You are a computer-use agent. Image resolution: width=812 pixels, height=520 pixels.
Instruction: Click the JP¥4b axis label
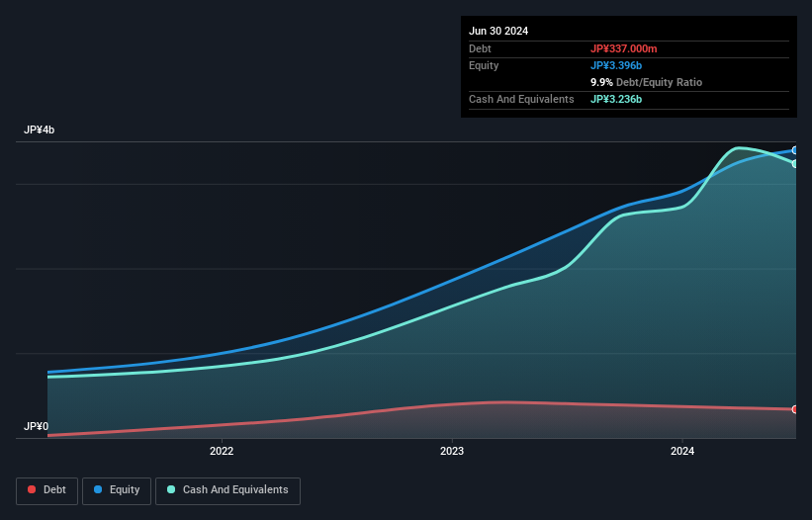[39, 130]
